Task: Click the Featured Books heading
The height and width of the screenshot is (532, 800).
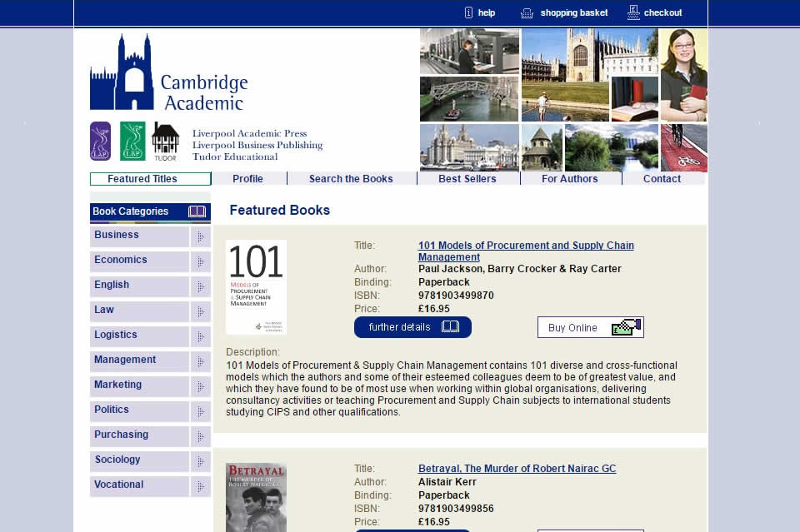Action: 280,210
